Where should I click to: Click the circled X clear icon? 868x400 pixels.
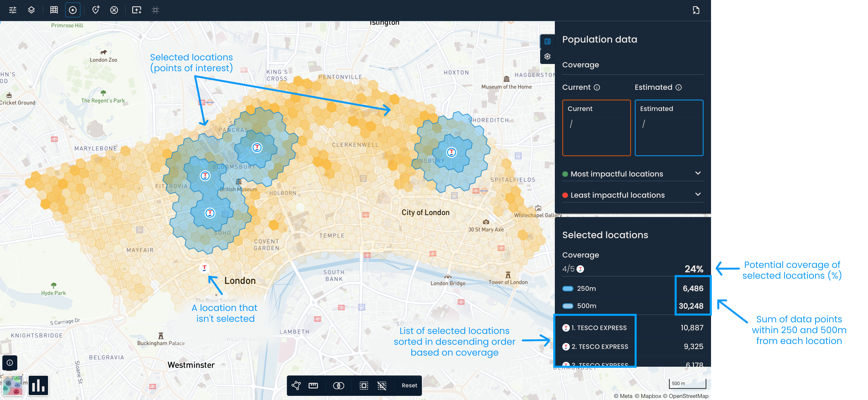pyautogui.click(x=114, y=10)
